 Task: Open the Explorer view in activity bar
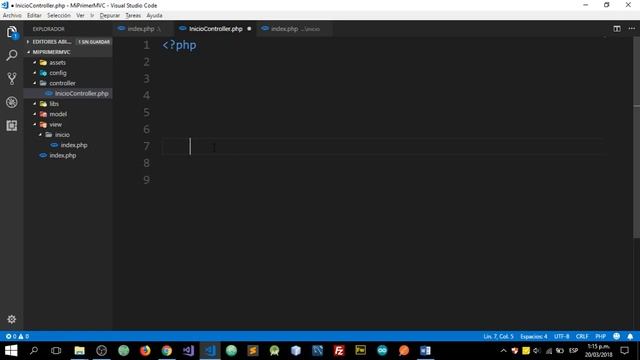click(x=11, y=32)
